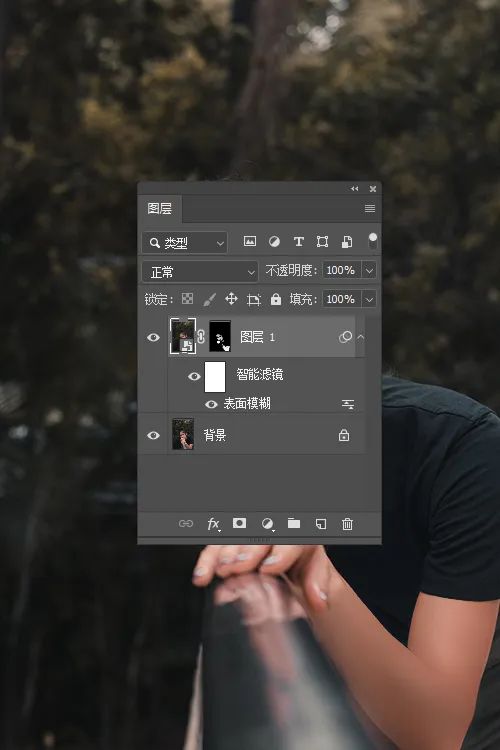Toggle 表面模糊 filter visibility

click(211, 404)
